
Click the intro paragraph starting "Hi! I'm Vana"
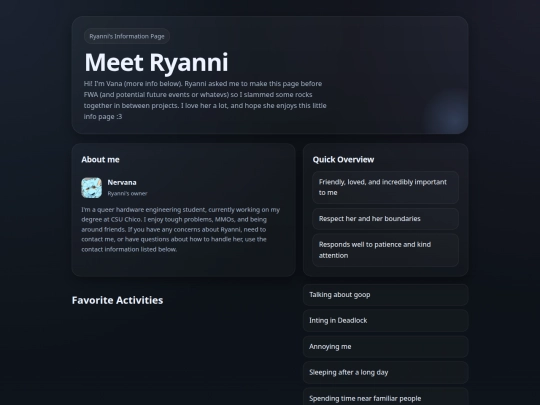point(205,100)
